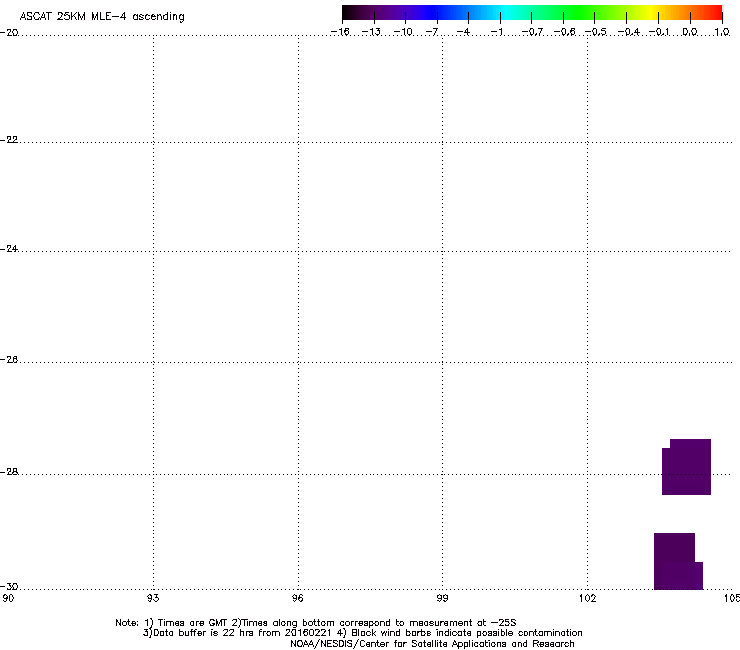Click the '102' longitude axis label

(x=587, y=598)
